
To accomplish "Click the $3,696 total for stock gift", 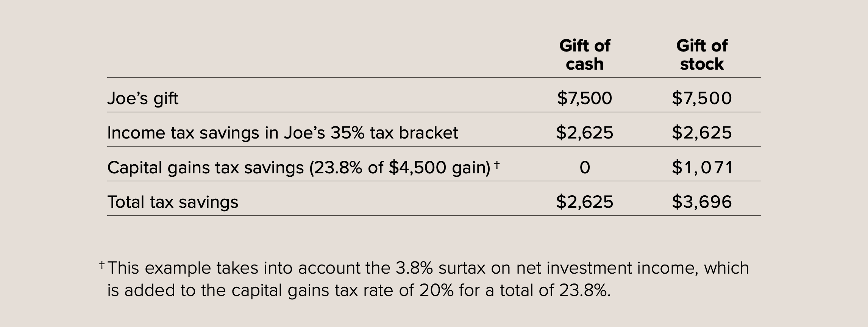I will pos(702,202).
